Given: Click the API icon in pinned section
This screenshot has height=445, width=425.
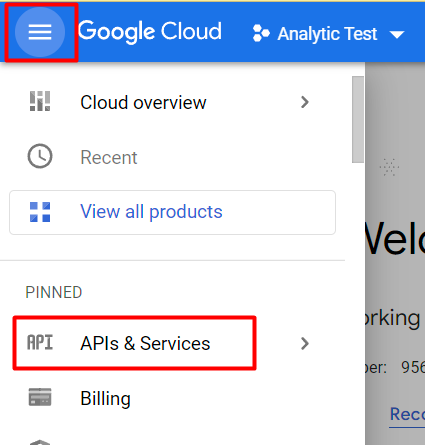Looking at the screenshot, I should point(40,342).
